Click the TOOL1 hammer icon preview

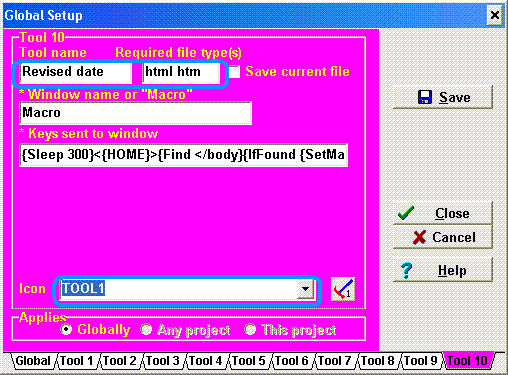point(343,289)
